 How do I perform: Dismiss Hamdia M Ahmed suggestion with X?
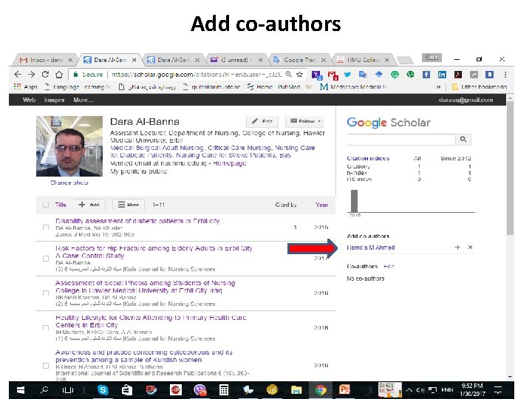pyautogui.click(x=470, y=248)
